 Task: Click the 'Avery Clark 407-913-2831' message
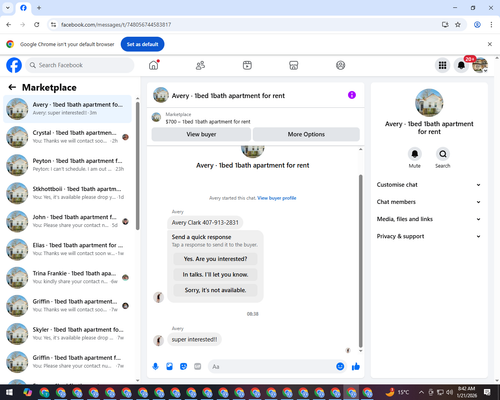click(x=205, y=223)
